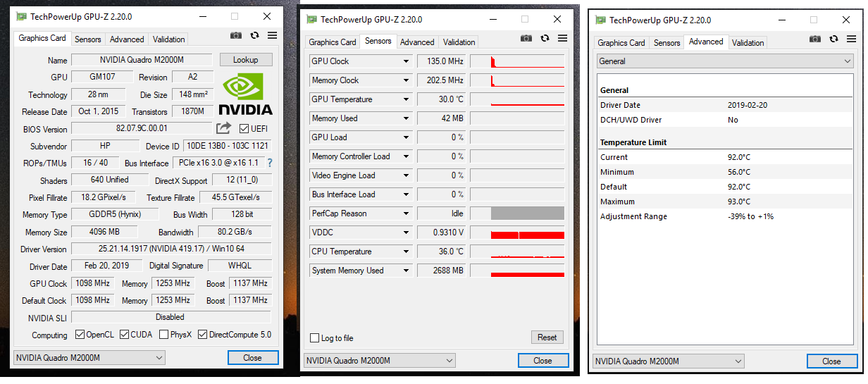This screenshot has height=384, width=868.
Task: Click Close button in Advanced window
Action: (832, 361)
